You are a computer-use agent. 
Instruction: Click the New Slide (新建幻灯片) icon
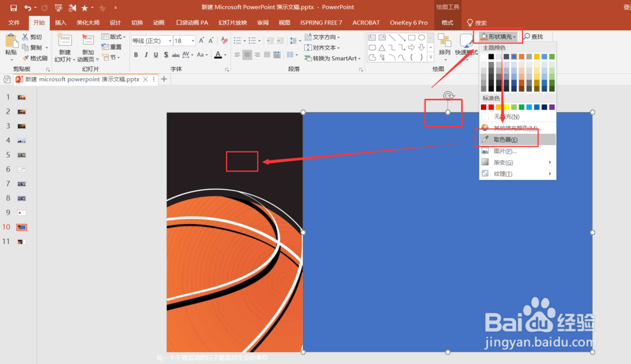[x=65, y=40]
